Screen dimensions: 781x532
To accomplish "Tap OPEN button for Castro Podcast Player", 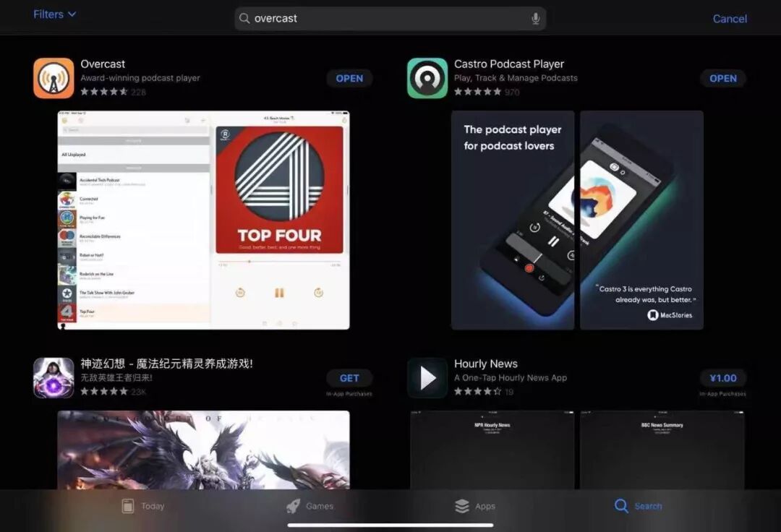I will pos(722,78).
